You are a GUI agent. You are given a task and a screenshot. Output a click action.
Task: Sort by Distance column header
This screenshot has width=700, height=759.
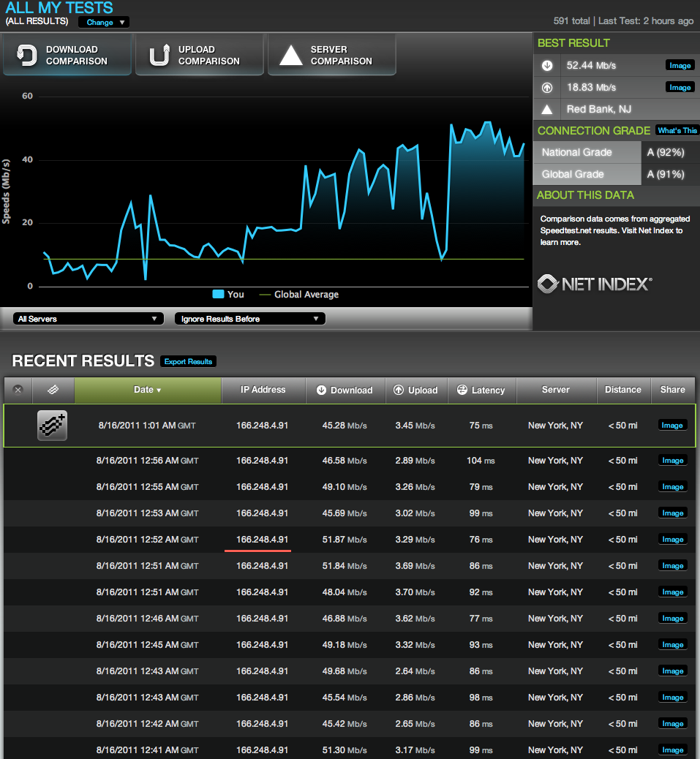[x=623, y=390]
